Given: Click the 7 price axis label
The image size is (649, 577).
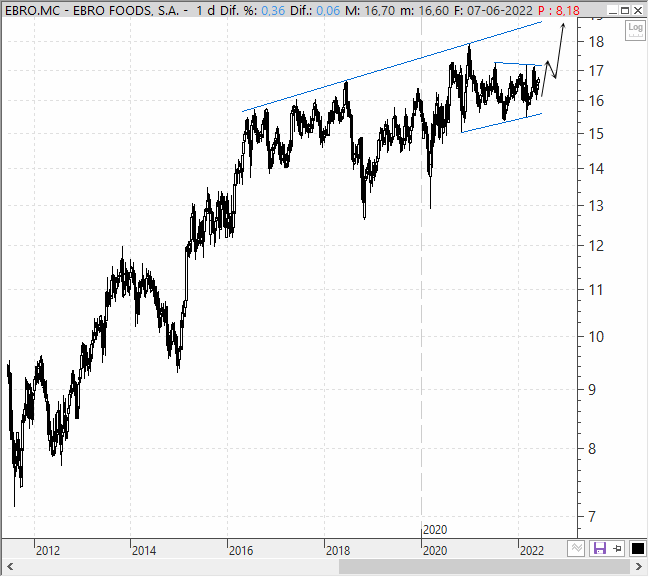Looking at the screenshot, I should click(x=592, y=516).
